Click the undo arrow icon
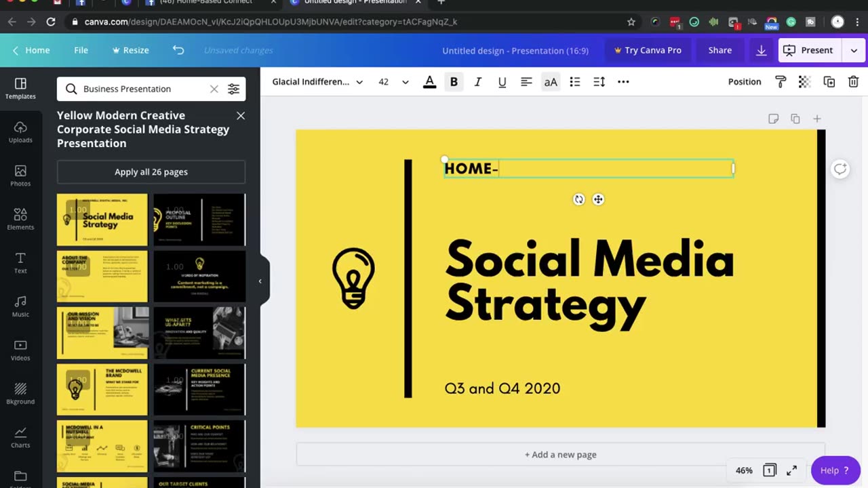868x488 pixels. point(178,50)
